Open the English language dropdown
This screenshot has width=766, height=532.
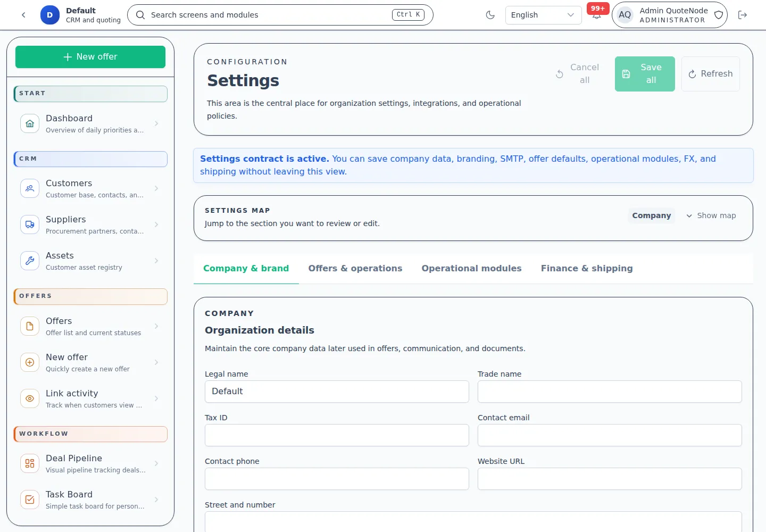tap(543, 15)
